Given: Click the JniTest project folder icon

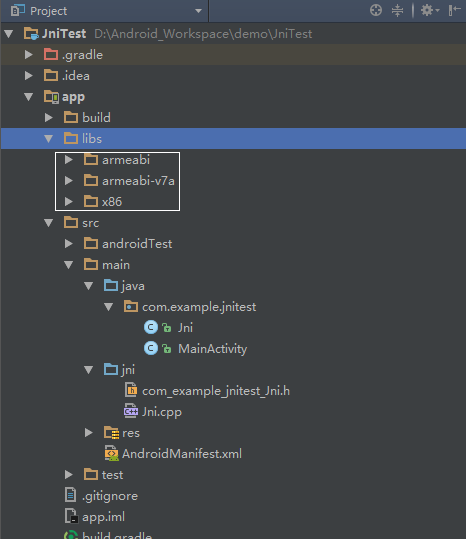Looking at the screenshot, I should tap(31, 34).
